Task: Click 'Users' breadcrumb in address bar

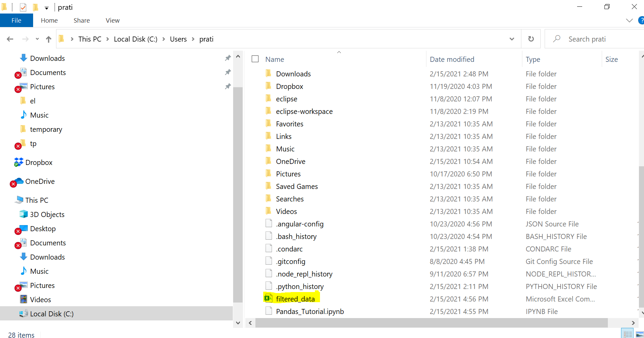Action: pos(178,39)
